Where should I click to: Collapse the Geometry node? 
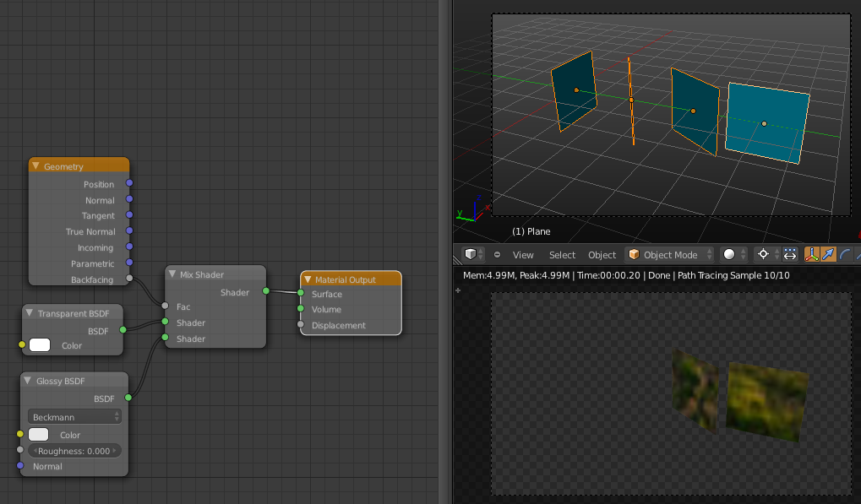click(35, 165)
